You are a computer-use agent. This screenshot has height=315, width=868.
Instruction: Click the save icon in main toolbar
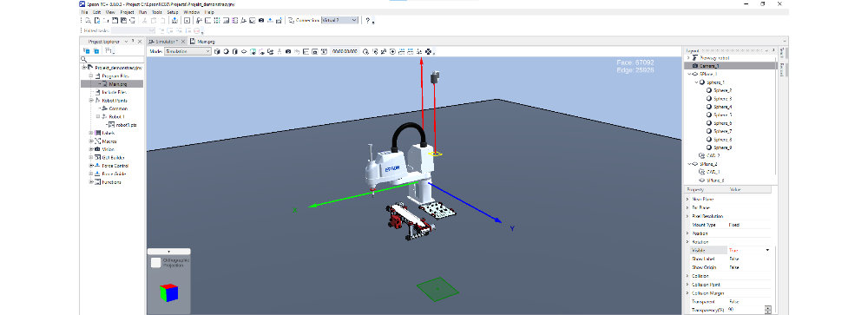point(115,21)
